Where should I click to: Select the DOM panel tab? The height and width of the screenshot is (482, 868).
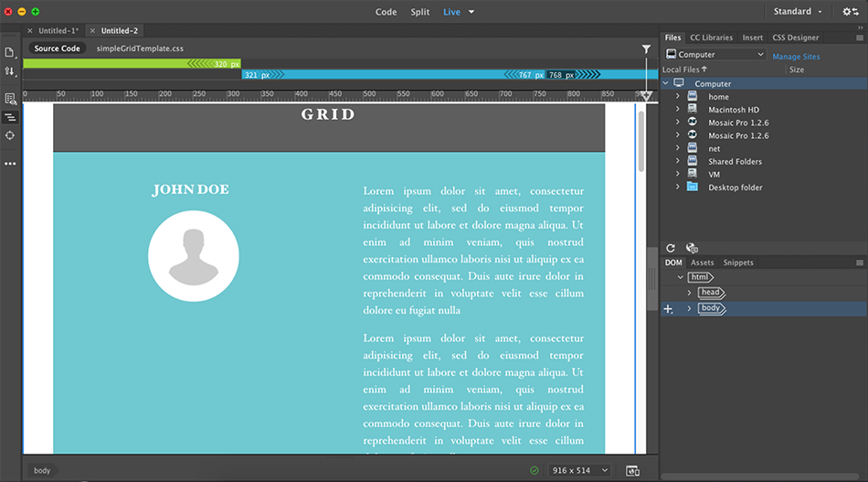[673, 262]
